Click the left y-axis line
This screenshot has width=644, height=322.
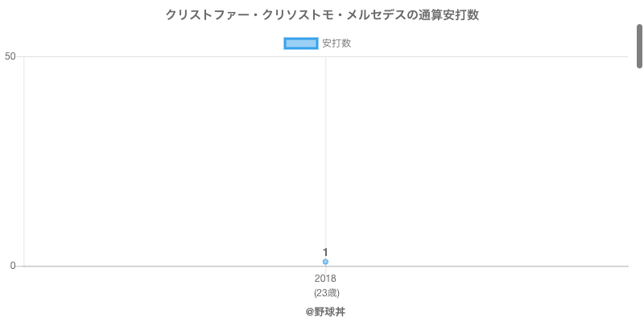click(x=24, y=161)
